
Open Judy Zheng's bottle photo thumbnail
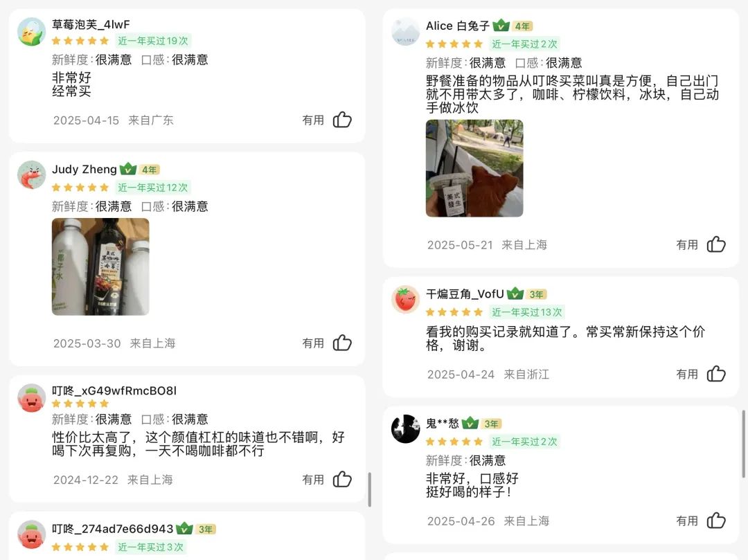pyautogui.click(x=100, y=267)
